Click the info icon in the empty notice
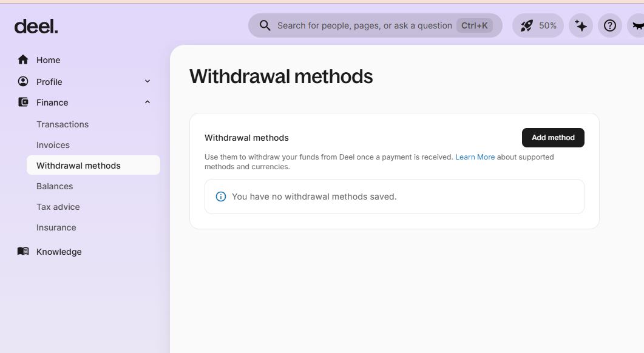The height and width of the screenshot is (353, 644). 221,197
